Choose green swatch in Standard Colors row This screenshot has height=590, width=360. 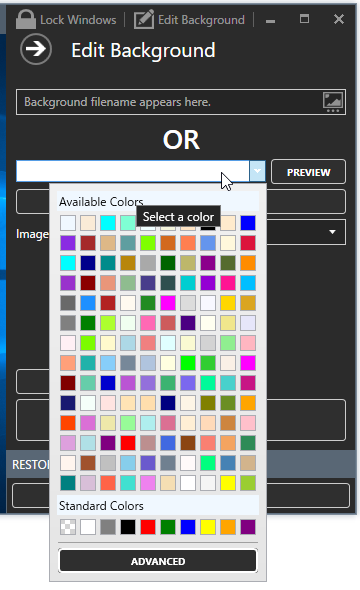click(x=168, y=527)
